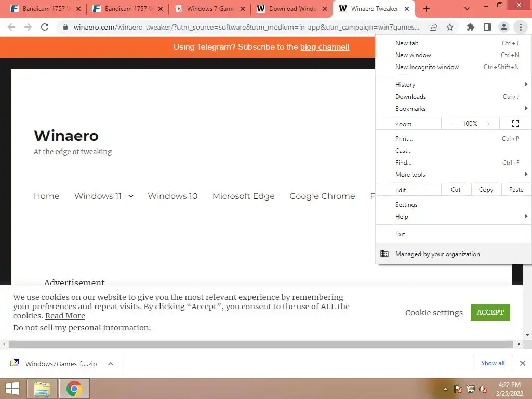
Task: Enter fullscreen from the Zoom row icon
Action: pyautogui.click(x=515, y=124)
